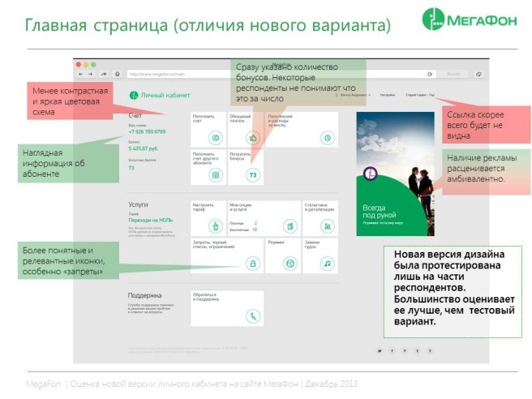Click the Потратить бонусы tile title
This screenshot has width=532, height=399.
tap(240, 156)
